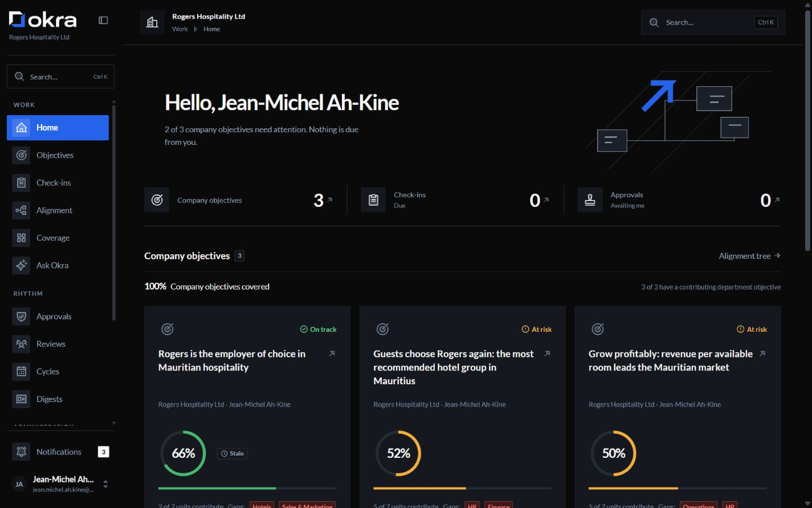
Task: Focus the top-right Search field
Action: 713,22
